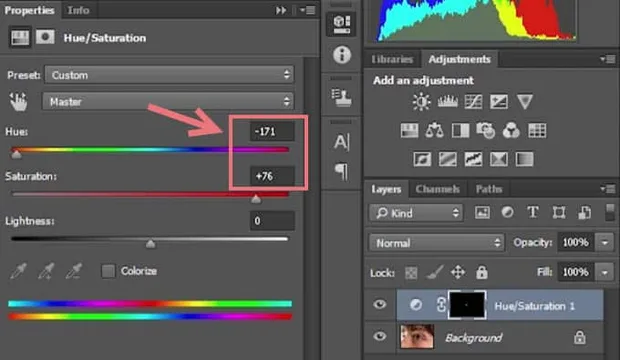This screenshot has height=360, width=620.
Task: Open the Properties panel flyout menu
Action: tap(307, 10)
